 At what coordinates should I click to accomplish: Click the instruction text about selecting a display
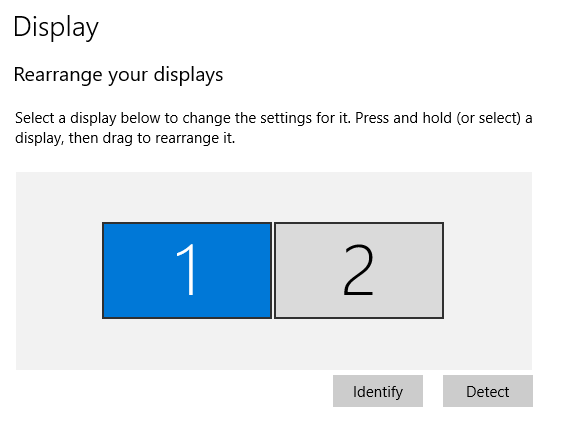274,128
